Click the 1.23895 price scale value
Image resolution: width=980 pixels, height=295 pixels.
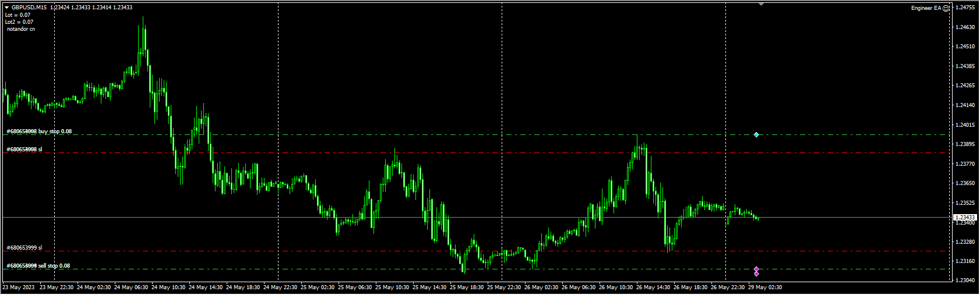click(965, 144)
